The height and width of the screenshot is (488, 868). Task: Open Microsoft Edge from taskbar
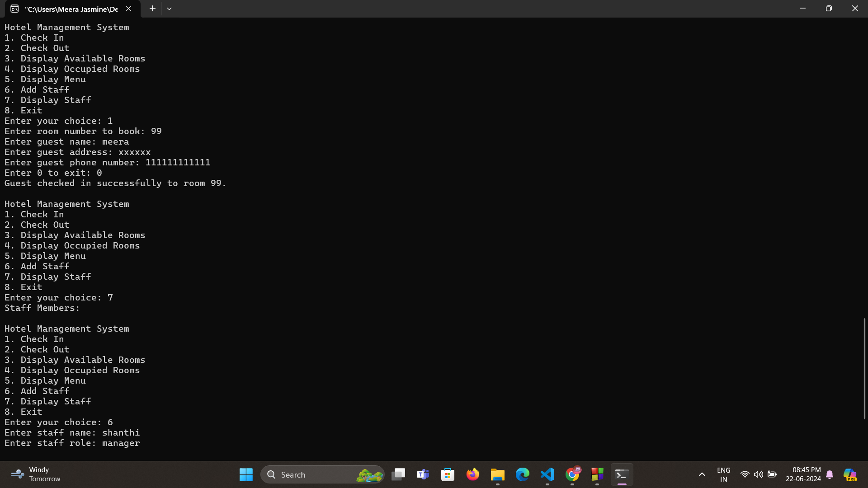click(x=523, y=474)
